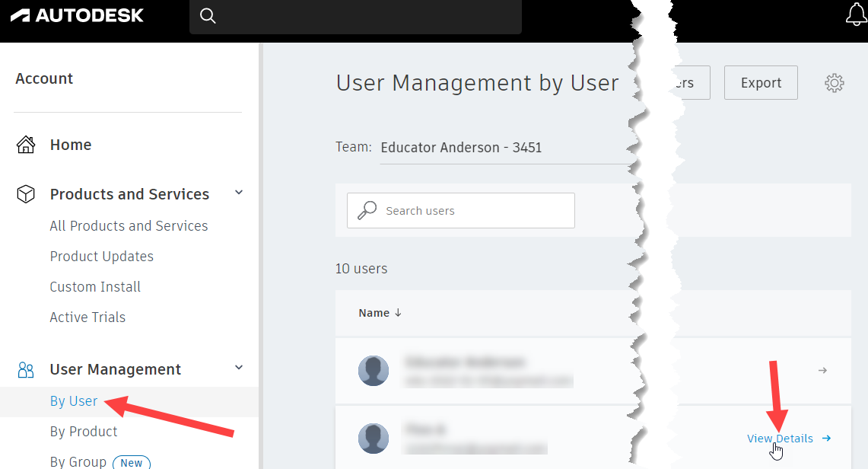Click View Details link on second user
868x469 pixels.
point(780,439)
